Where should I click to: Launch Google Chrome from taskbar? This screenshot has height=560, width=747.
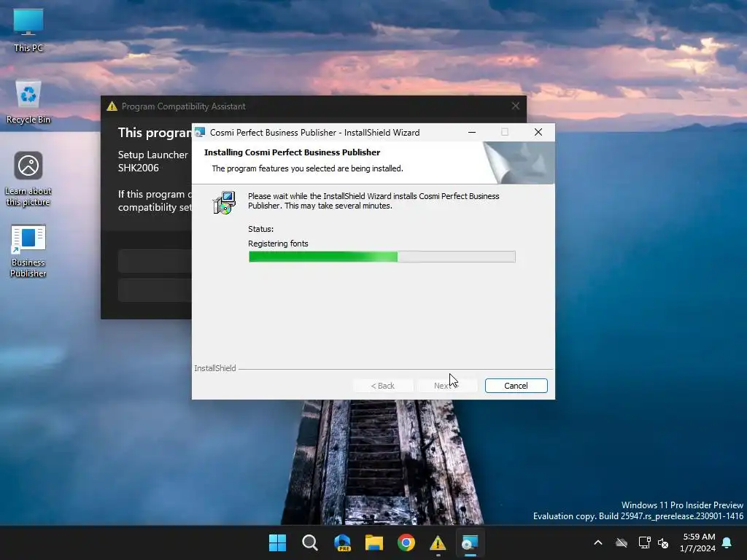coord(406,542)
